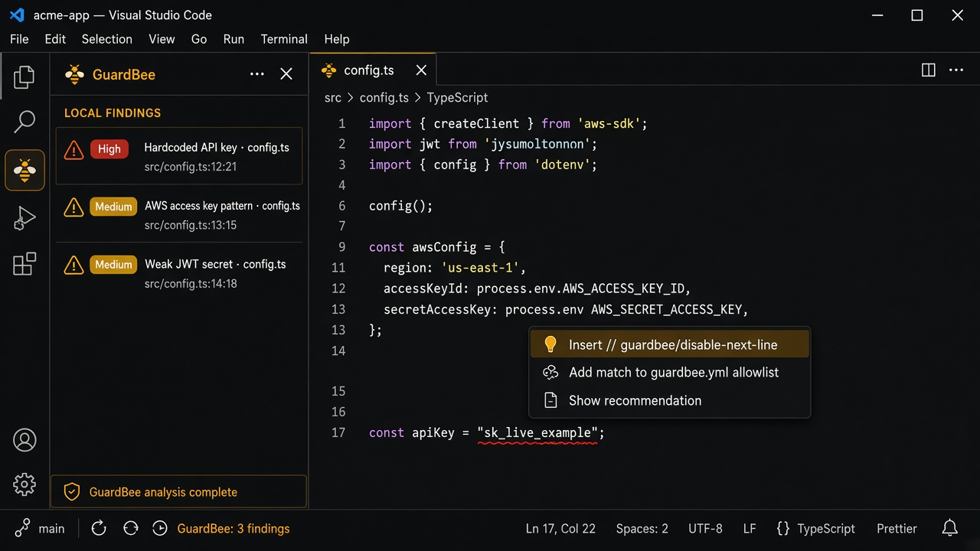Select the config.ts editor tab
This screenshot has height=551, width=980.
point(373,70)
